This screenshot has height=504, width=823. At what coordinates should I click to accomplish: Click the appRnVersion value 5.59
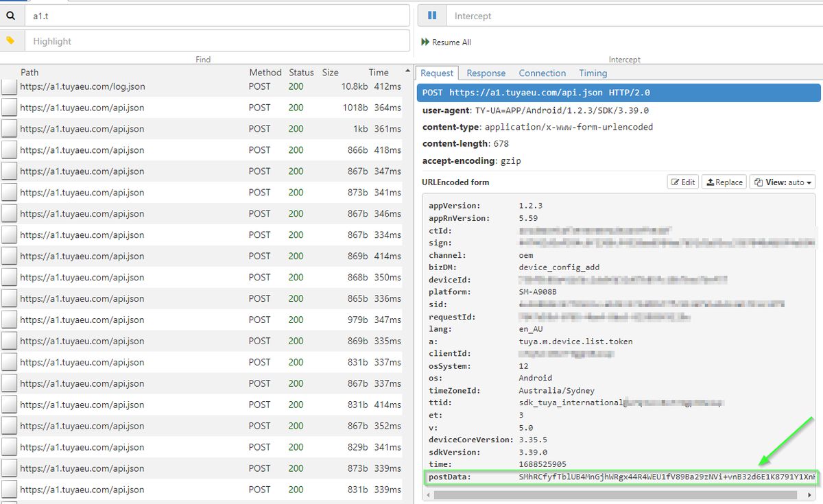click(x=528, y=218)
